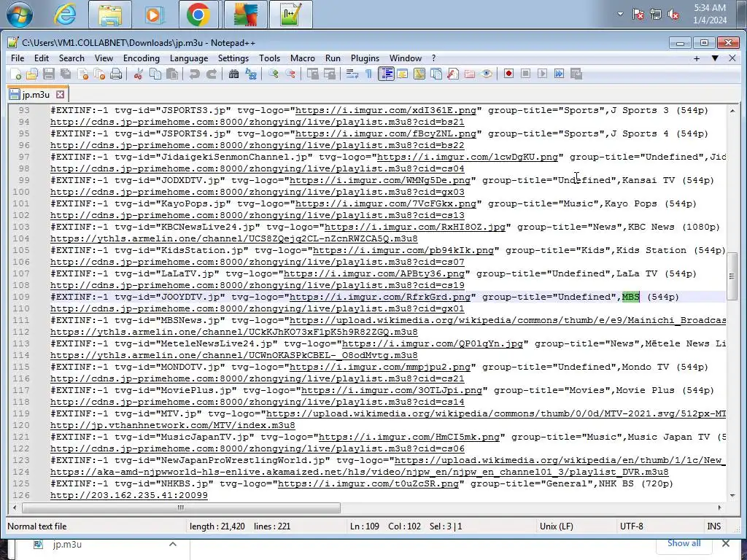
Task: Open the Encoding menu
Action: coord(142,58)
